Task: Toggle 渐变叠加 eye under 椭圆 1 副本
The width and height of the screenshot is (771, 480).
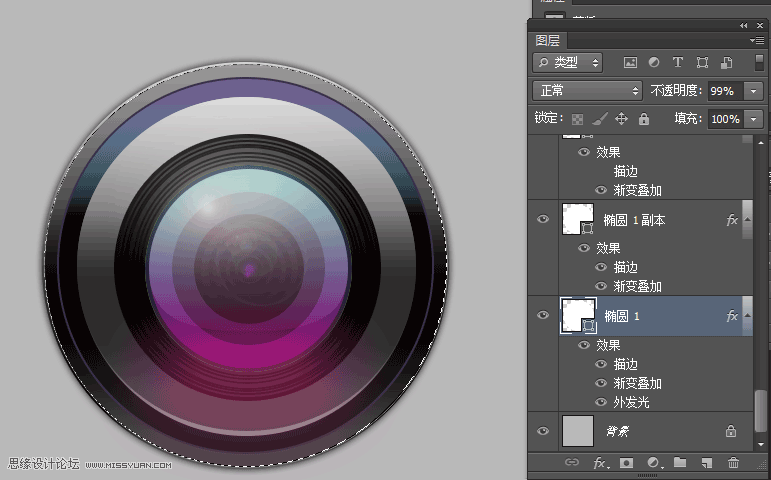Action: coord(601,286)
